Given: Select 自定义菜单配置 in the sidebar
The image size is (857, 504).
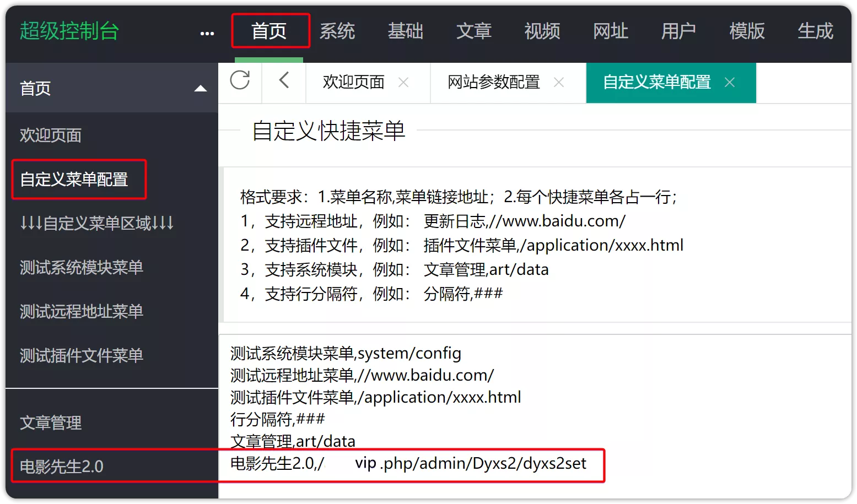Looking at the screenshot, I should [74, 180].
